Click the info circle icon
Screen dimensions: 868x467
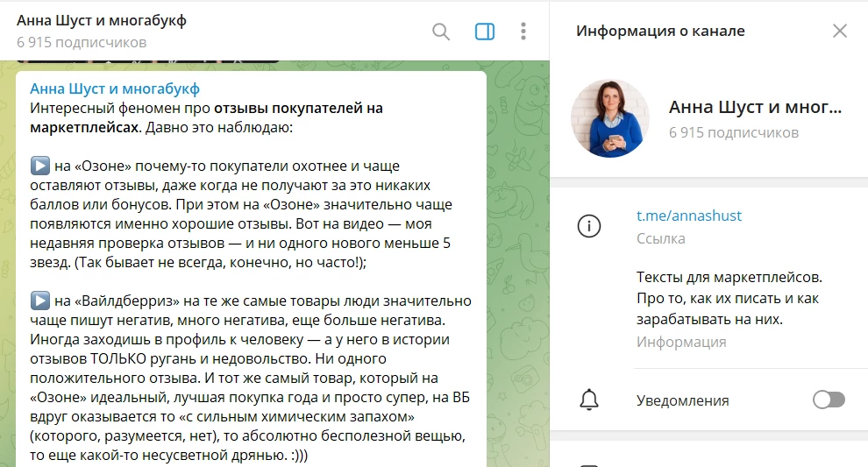click(x=589, y=226)
